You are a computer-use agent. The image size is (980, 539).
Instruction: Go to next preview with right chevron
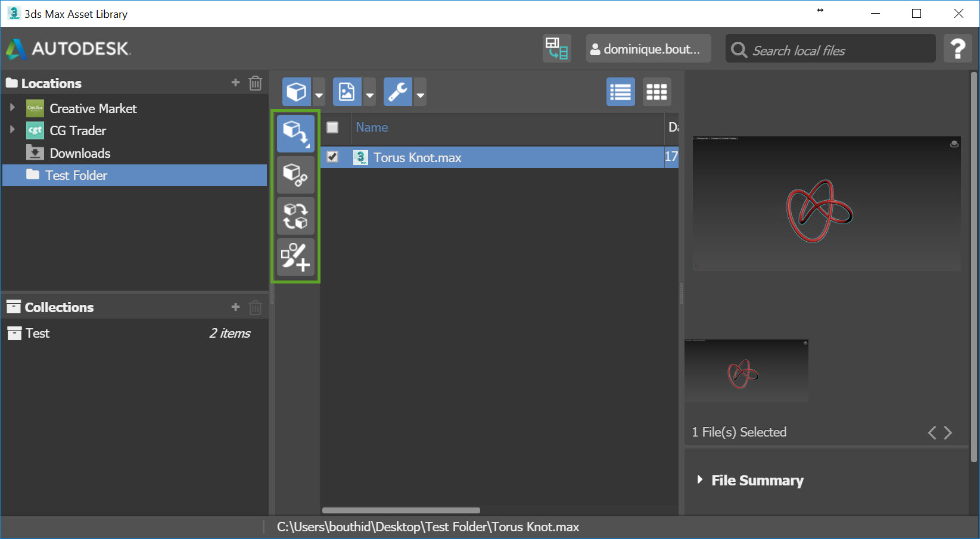[x=948, y=433]
